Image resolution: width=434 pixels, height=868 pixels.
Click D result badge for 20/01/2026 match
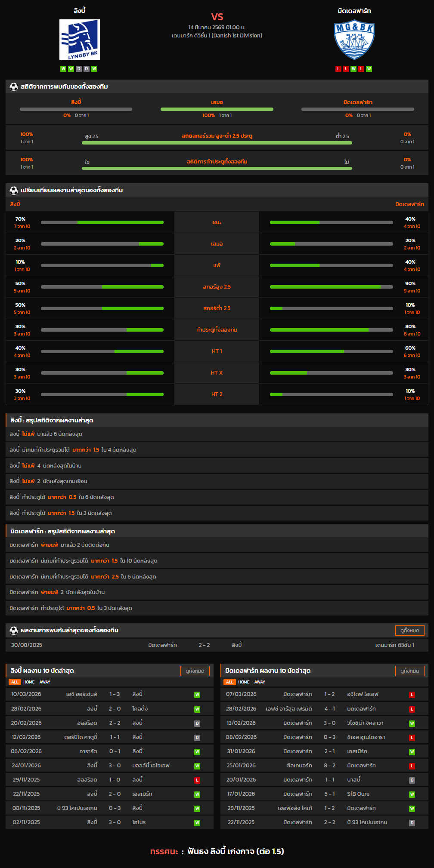click(412, 780)
